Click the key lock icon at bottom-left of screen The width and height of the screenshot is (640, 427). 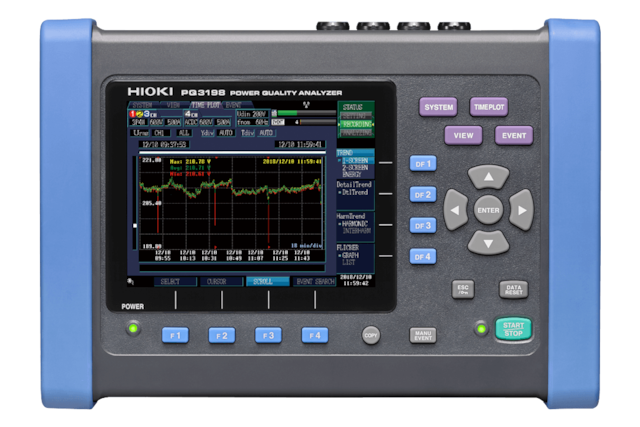click(x=131, y=281)
